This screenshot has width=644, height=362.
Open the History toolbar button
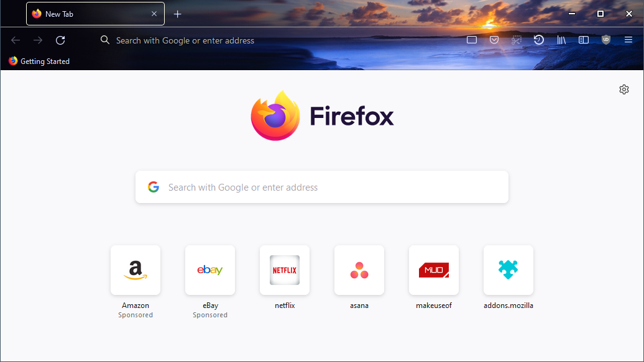click(539, 40)
